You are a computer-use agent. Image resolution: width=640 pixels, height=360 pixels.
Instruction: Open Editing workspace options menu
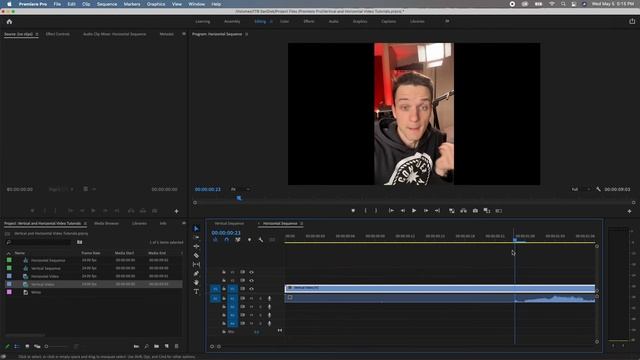click(x=271, y=21)
